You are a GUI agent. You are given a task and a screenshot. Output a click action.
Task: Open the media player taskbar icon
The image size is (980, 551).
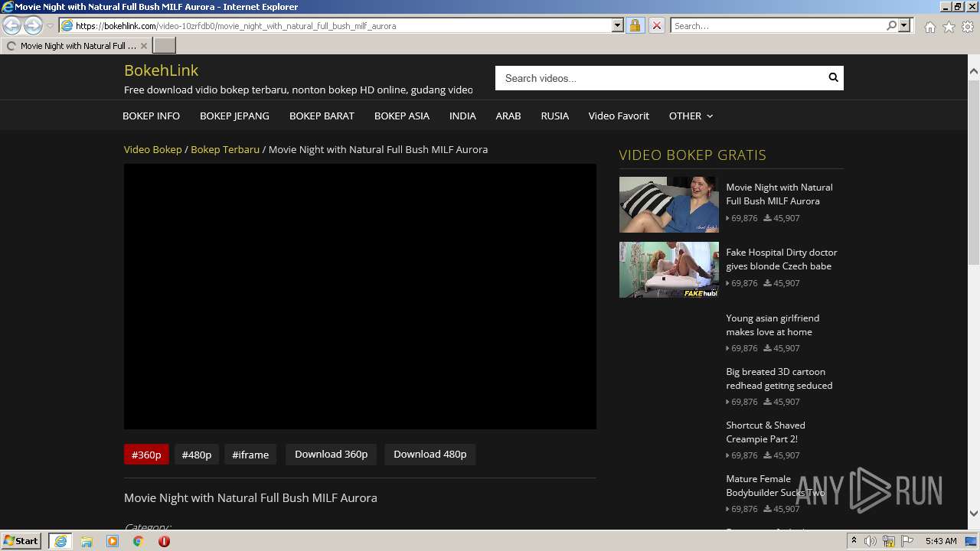point(113,541)
